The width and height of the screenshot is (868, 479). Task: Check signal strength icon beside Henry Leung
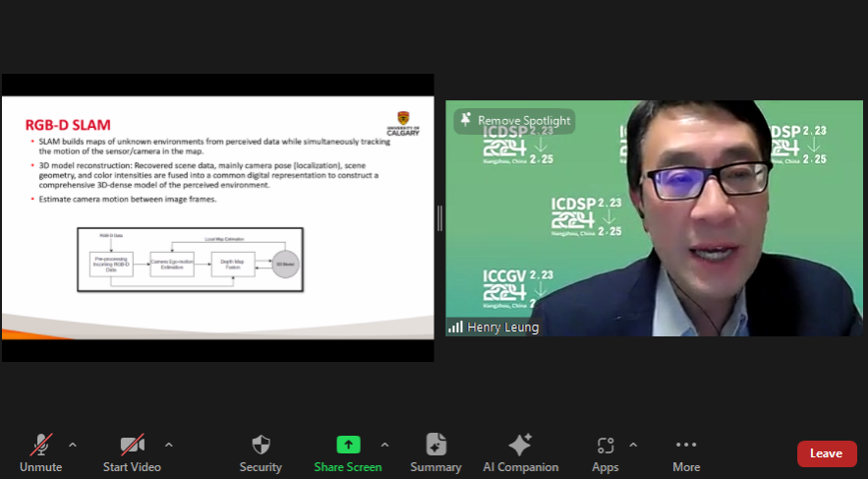[456, 327]
